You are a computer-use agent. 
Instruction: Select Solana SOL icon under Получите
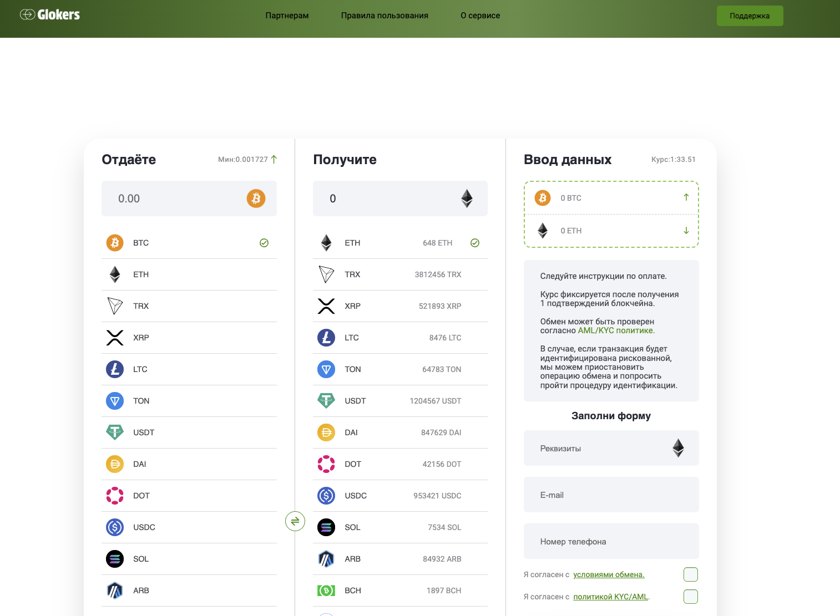point(326,527)
